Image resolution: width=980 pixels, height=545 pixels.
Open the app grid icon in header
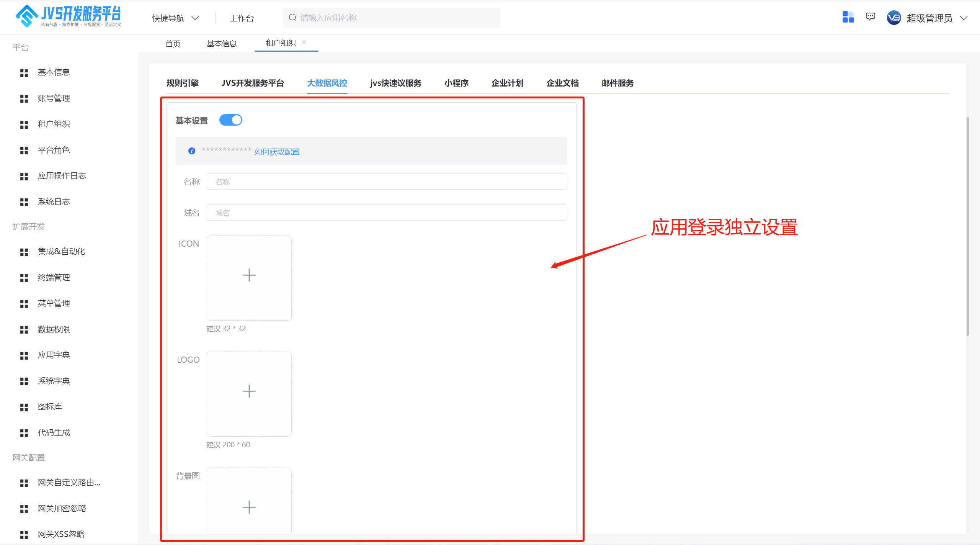point(848,17)
